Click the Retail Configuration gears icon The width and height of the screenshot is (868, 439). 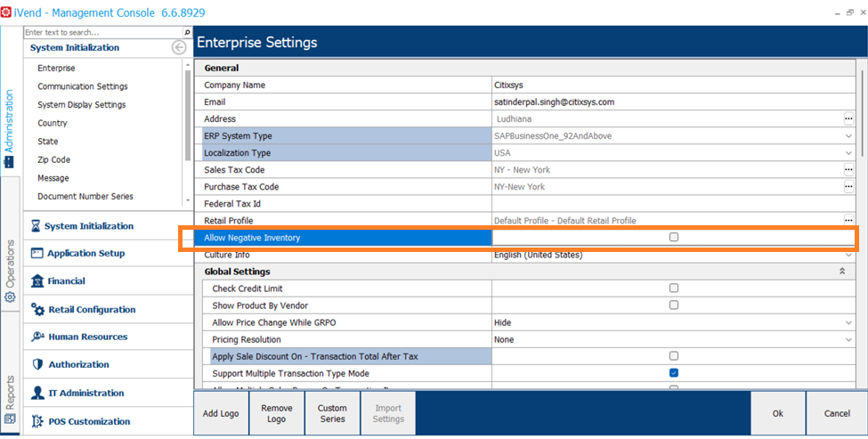pos(37,310)
